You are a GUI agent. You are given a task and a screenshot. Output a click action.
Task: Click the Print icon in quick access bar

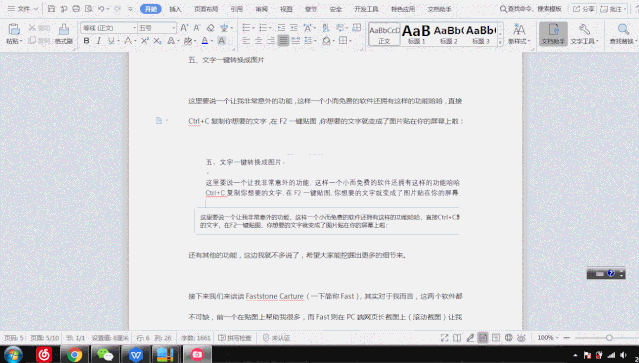(76, 9)
